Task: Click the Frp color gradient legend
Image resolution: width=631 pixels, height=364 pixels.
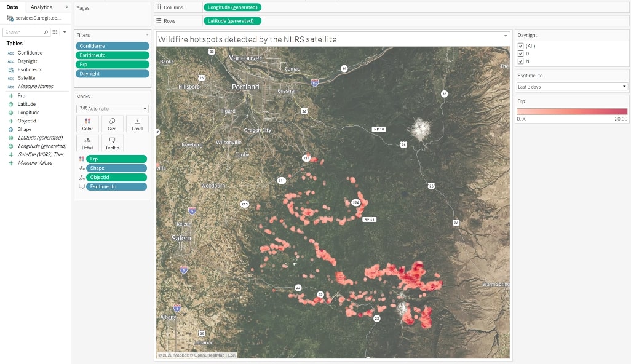Action: 572,111
